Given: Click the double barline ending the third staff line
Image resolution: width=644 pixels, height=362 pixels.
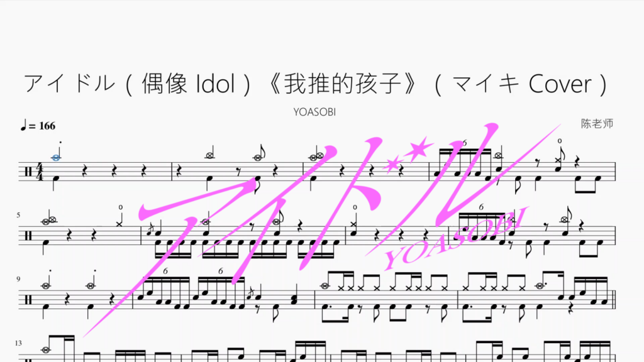Looking at the screenshot, I should pos(614,300).
